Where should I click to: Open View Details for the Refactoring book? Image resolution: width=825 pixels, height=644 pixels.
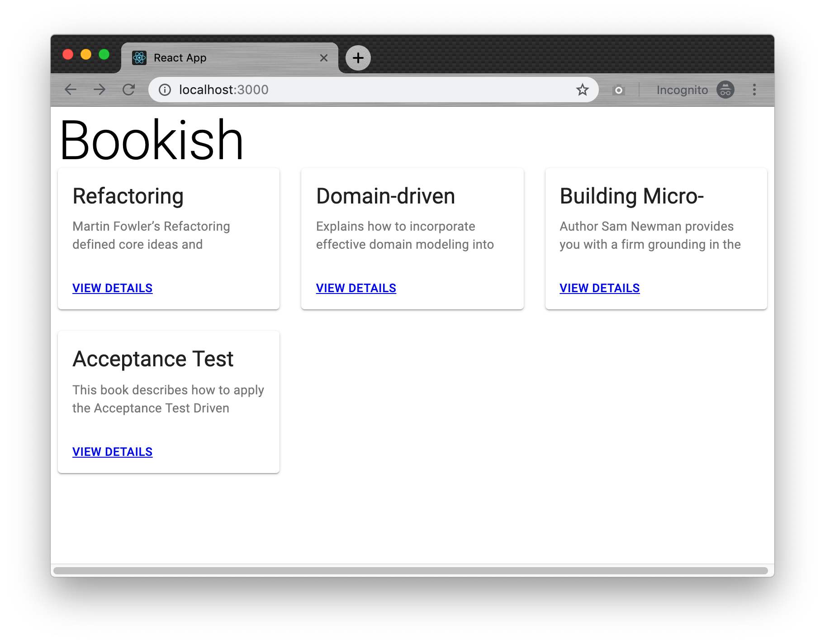pos(112,288)
